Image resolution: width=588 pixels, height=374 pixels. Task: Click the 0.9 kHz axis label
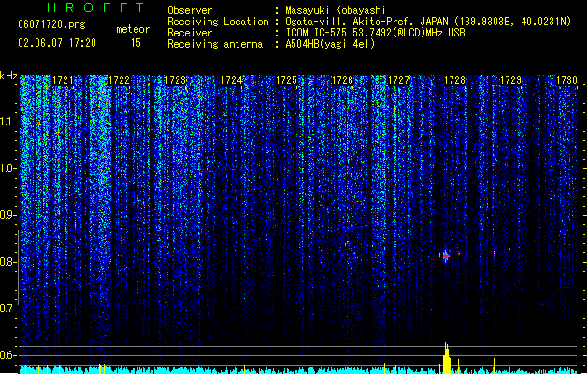coord(8,215)
